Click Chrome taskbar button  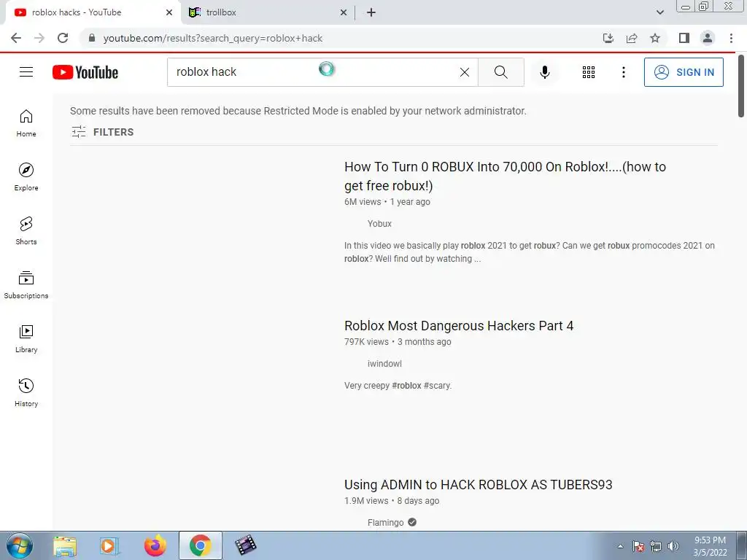tap(200, 545)
